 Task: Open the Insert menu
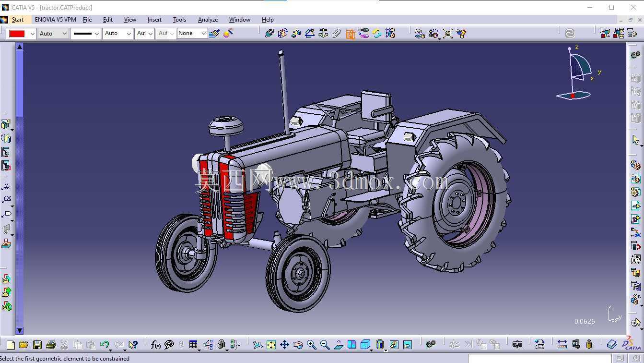tap(154, 20)
